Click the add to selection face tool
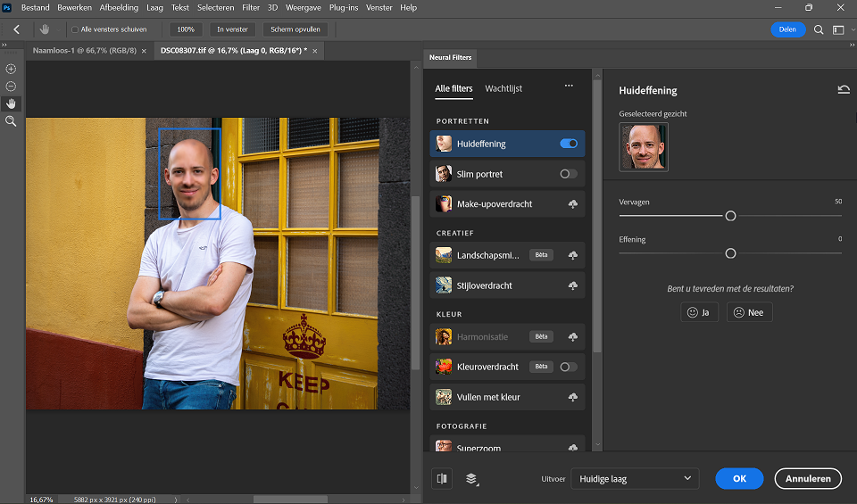The image size is (857, 504). click(11, 69)
